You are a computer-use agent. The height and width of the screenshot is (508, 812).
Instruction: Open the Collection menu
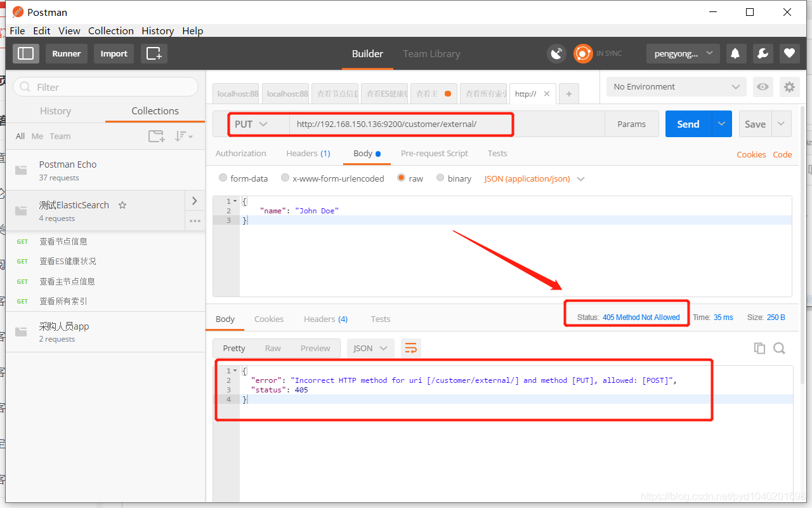111,30
